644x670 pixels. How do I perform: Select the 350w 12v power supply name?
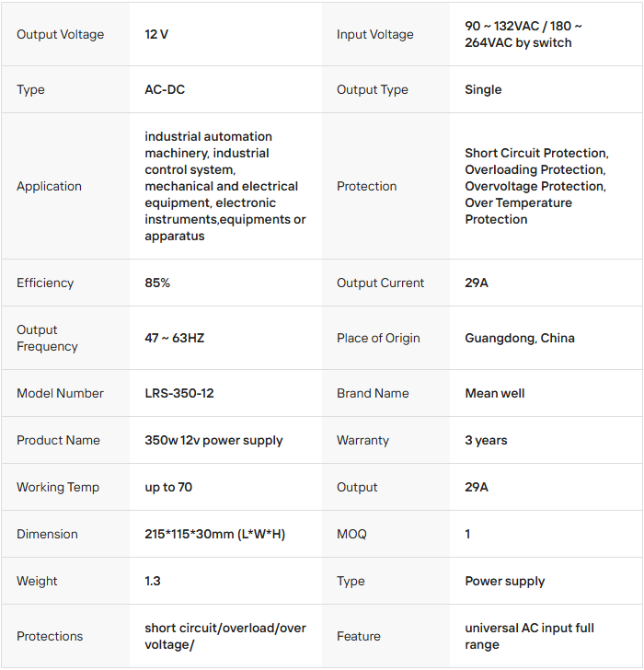pyautogui.click(x=213, y=441)
